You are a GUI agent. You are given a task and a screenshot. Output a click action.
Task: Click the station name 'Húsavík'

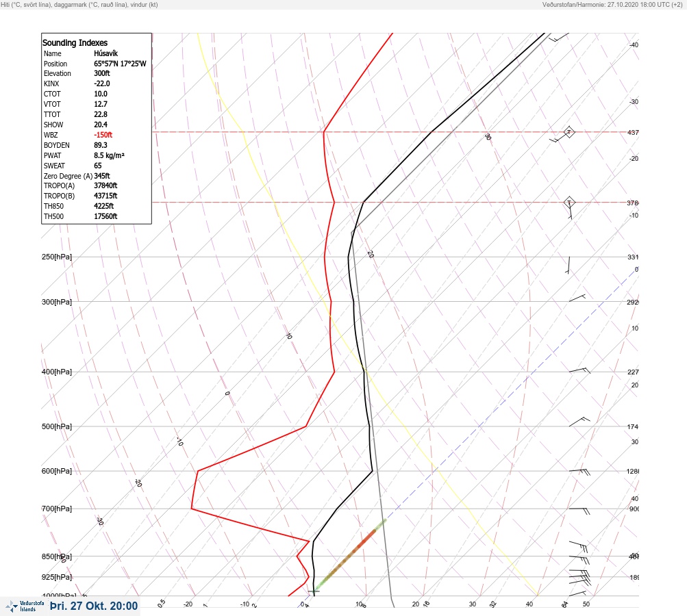(105, 53)
